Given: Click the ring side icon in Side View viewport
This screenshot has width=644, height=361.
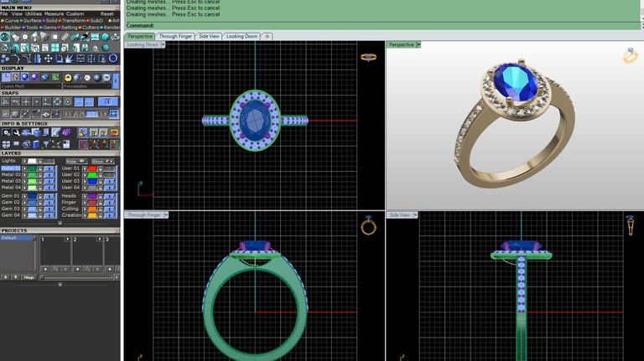Looking at the screenshot, I should coord(630,225).
